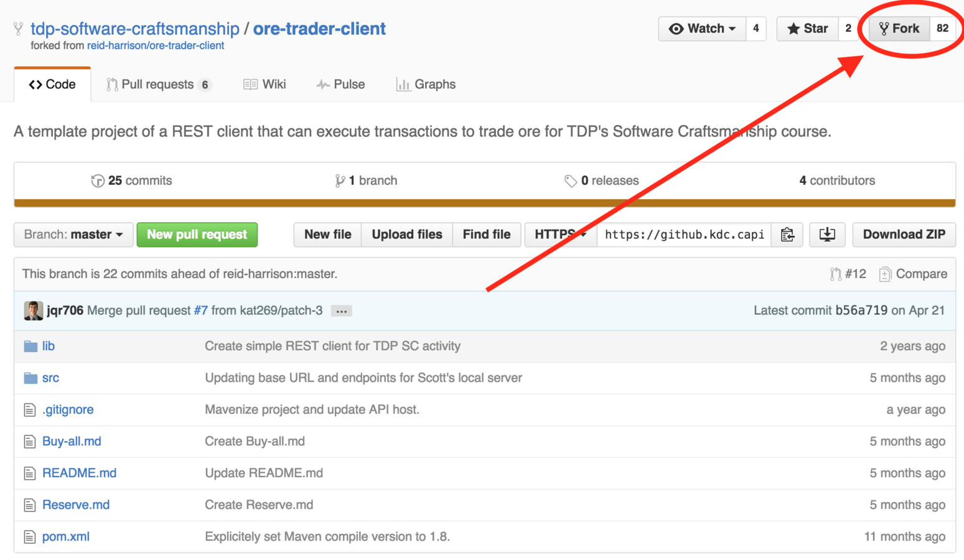Screen dimensions: 964x560
Task: Click the Reserve.md file icon
Action: coord(29,505)
